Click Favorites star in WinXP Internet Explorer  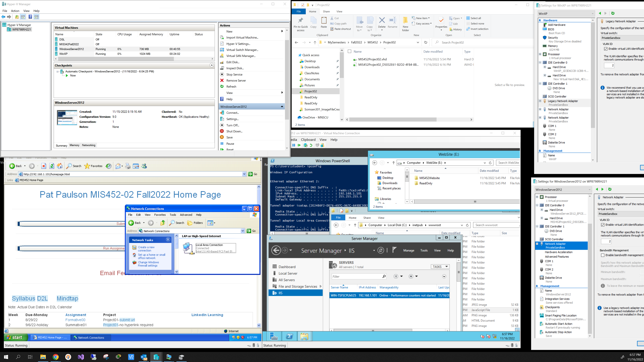pos(93,166)
